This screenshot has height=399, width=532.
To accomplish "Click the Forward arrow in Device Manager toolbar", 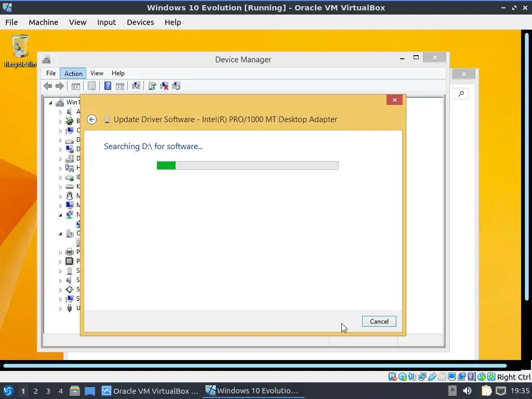I will pos(59,86).
